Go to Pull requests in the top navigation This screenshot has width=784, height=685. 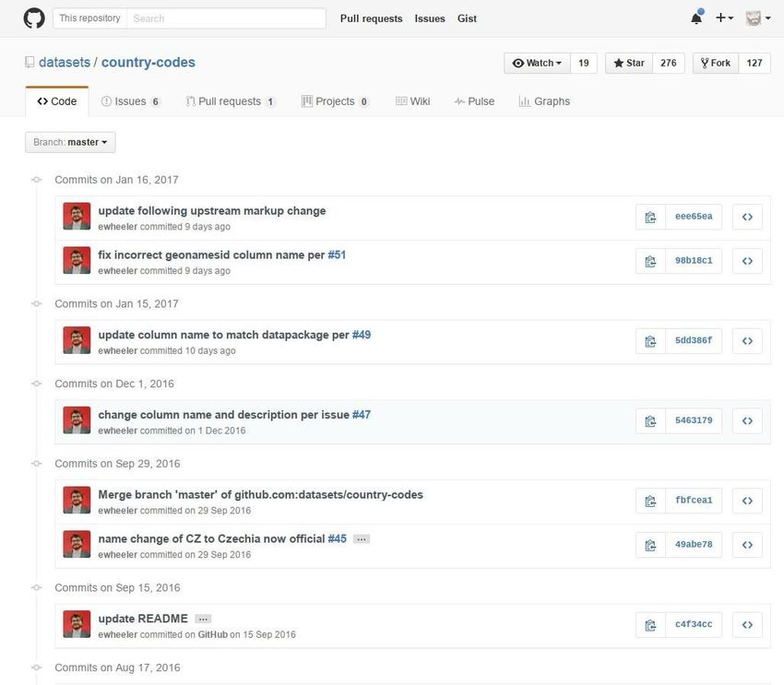[371, 18]
